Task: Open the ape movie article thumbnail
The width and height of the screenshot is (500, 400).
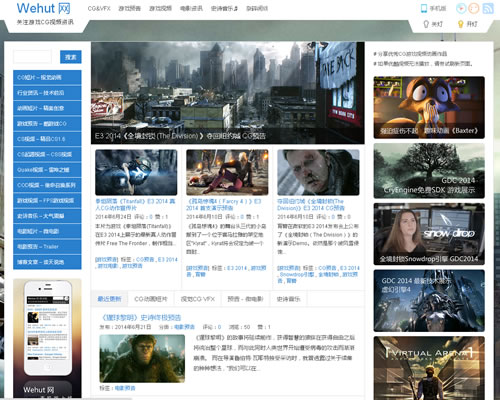Action: [142, 358]
